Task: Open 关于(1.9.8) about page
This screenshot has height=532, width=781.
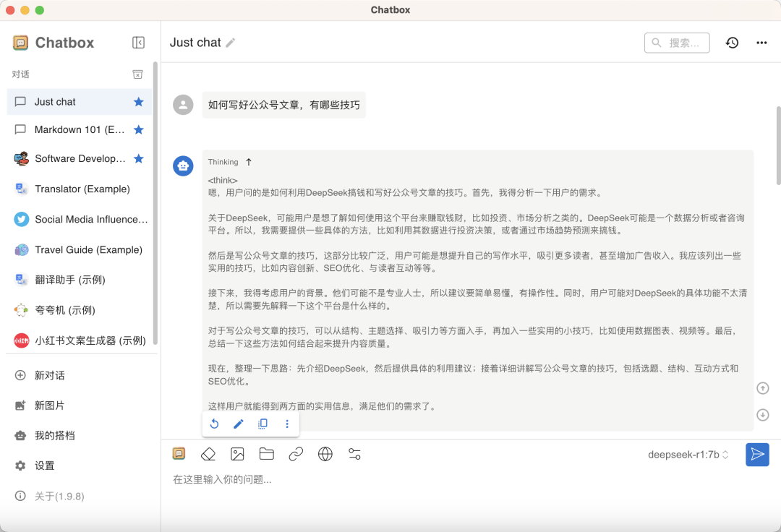Action: [80, 496]
